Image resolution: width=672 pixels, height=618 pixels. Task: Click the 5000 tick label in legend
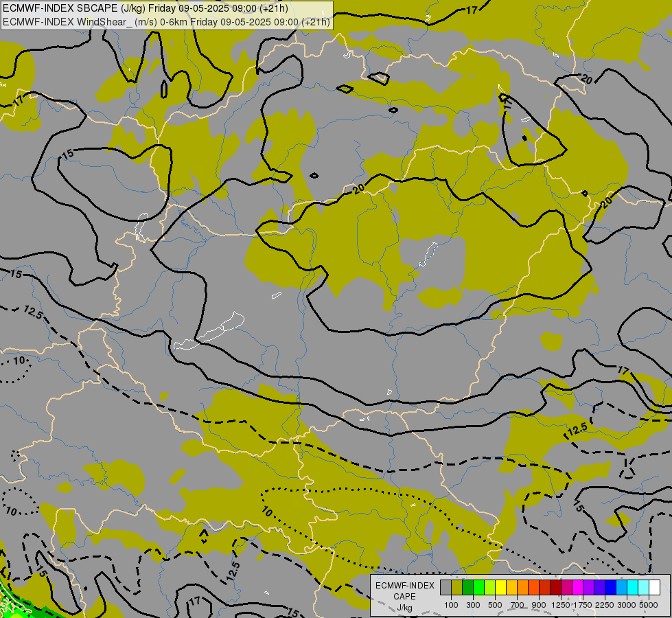[649, 605]
